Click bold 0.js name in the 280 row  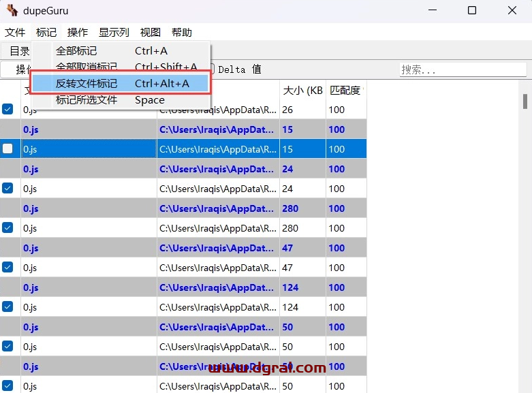(31, 208)
